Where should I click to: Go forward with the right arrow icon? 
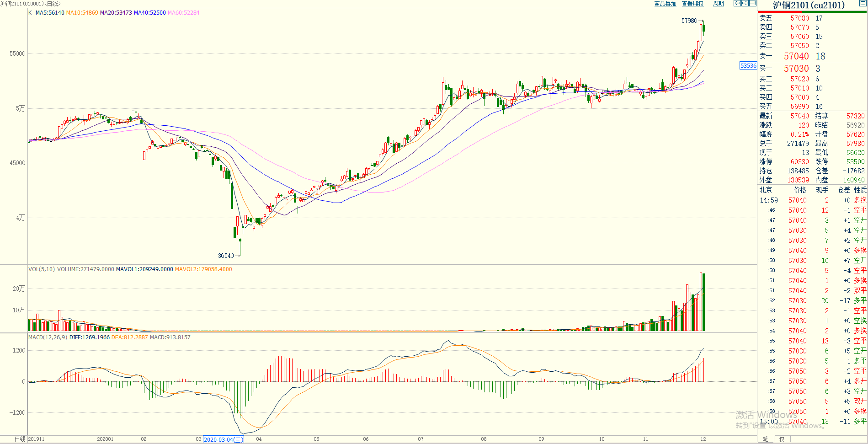click(x=745, y=3)
